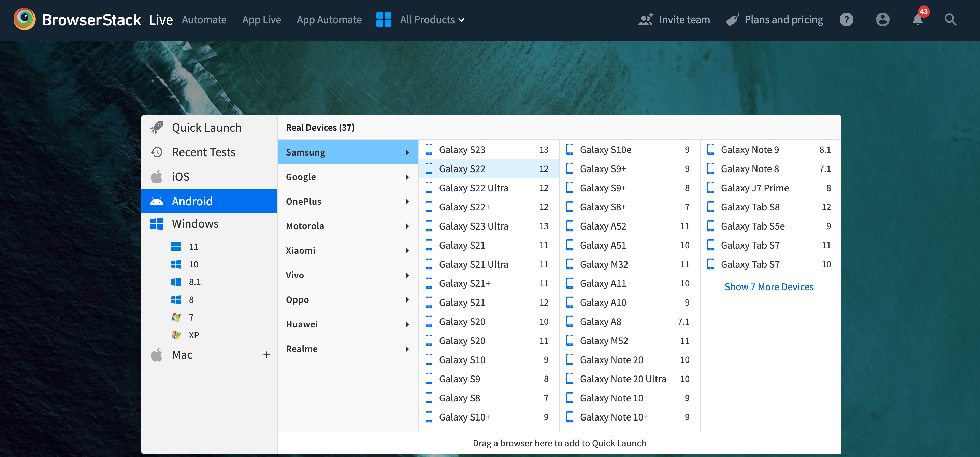Expand the OnePlus device list arrow
Viewport: 980px width, 457px height.
(x=407, y=202)
